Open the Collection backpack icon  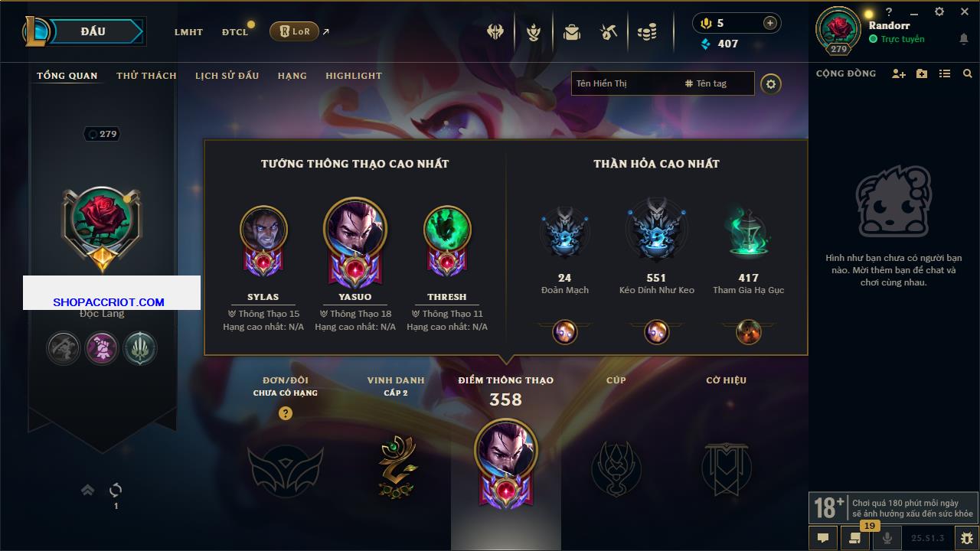[x=571, y=32]
